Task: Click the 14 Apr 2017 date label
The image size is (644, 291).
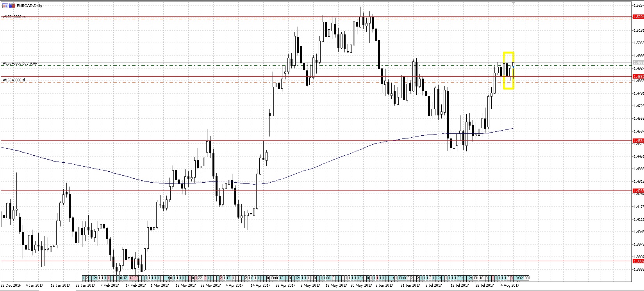Action: click(260, 285)
